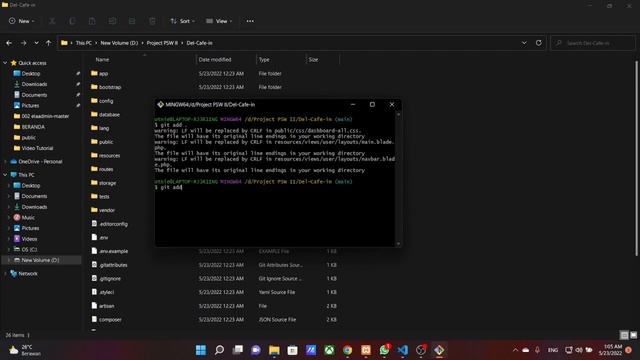Select the bootstrap folder

tap(110, 87)
